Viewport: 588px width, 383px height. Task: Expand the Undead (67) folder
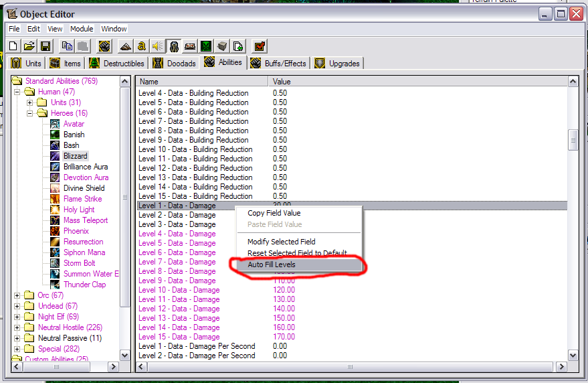point(17,306)
